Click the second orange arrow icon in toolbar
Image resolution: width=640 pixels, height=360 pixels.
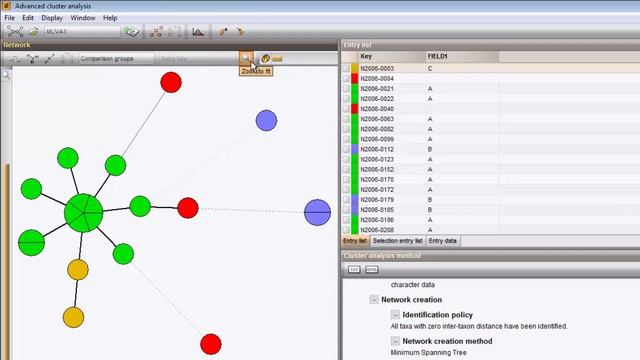point(240,31)
